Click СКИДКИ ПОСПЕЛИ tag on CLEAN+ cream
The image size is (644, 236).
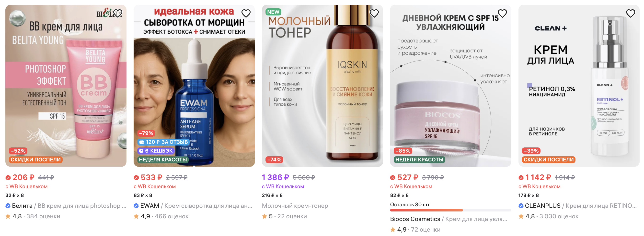point(549,160)
